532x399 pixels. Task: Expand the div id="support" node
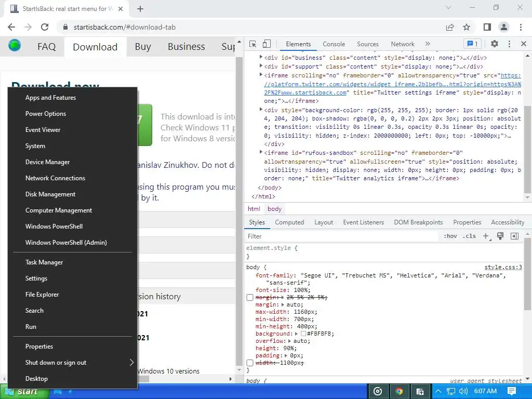pos(261,66)
